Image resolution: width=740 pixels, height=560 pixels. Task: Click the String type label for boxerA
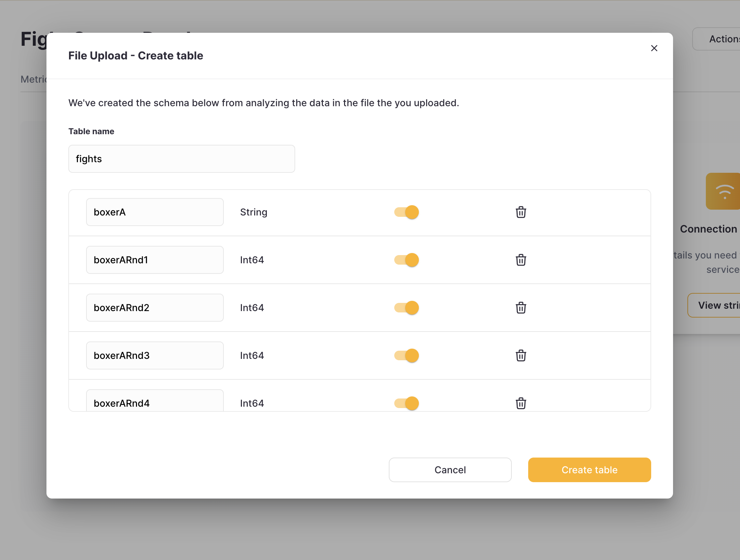pyautogui.click(x=253, y=212)
